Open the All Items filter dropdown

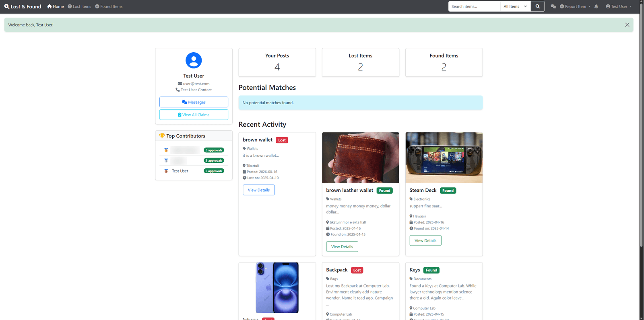[516, 6]
